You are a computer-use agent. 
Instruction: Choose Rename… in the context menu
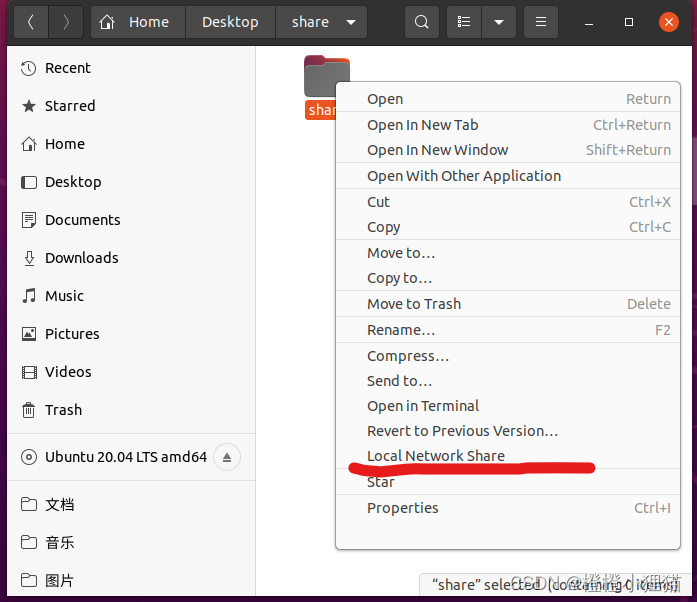(508, 330)
